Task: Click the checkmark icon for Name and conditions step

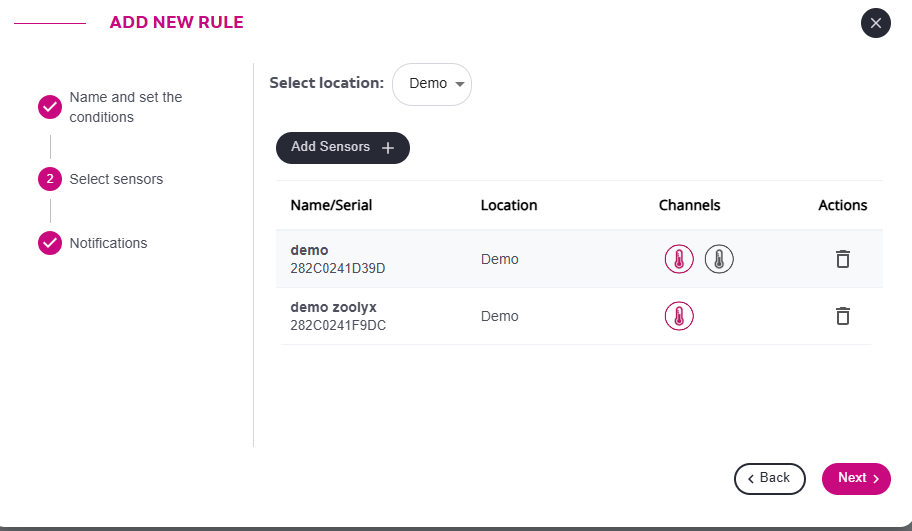Action: click(50, 108)
